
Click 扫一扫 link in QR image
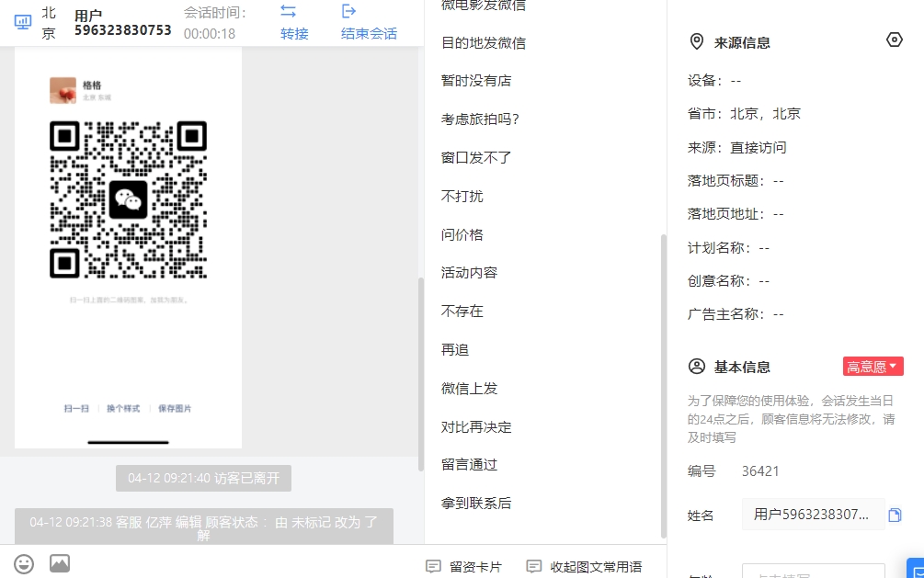pos(76,408)
